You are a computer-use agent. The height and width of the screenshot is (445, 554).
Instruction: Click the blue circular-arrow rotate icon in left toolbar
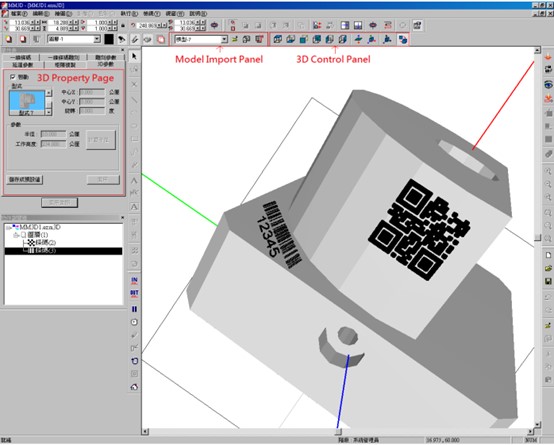click(134, 361)
